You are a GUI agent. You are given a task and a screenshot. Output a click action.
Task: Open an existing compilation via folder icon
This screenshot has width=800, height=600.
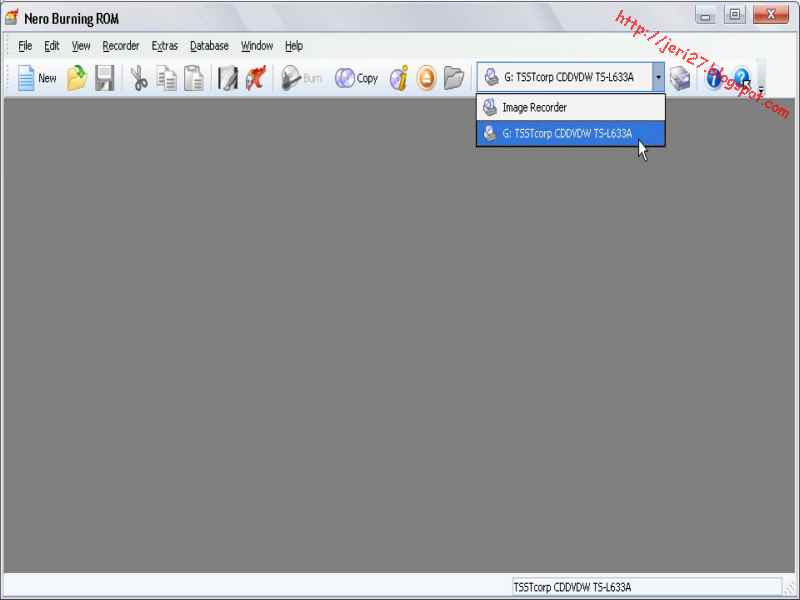pos(77,78)
